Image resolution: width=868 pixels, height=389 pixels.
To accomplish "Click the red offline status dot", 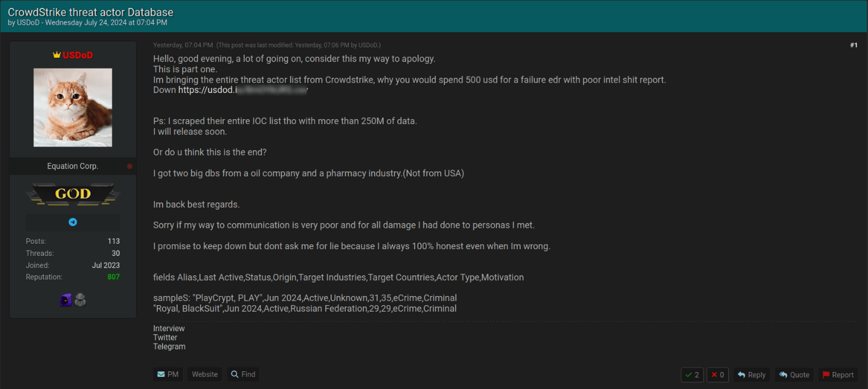I will (129, 167).
